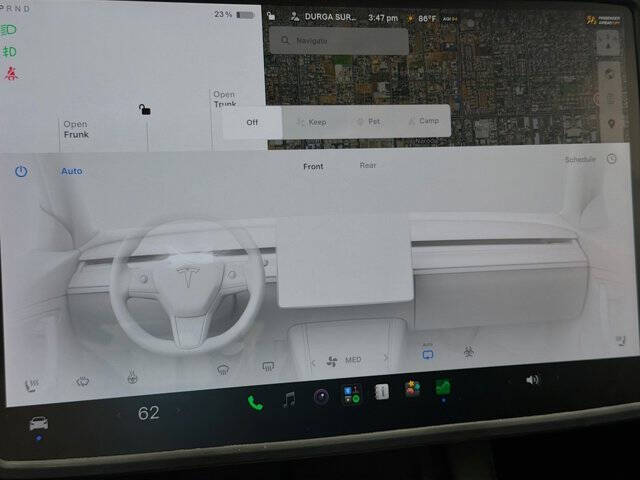Tap the volume speaker icon
This screenshot has height=480, width=640.
532,380
